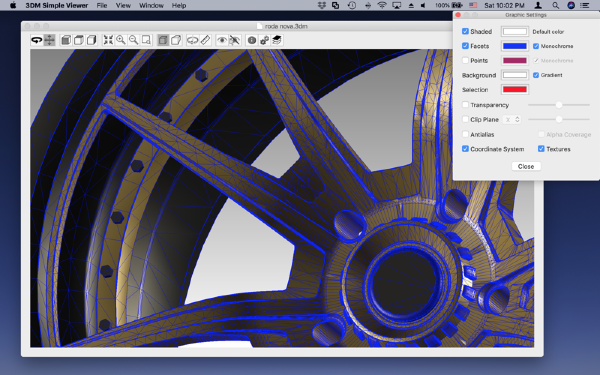Enable the Antialias checkbox
This screenshot has height=375, width=600.
tap(465, 134)
